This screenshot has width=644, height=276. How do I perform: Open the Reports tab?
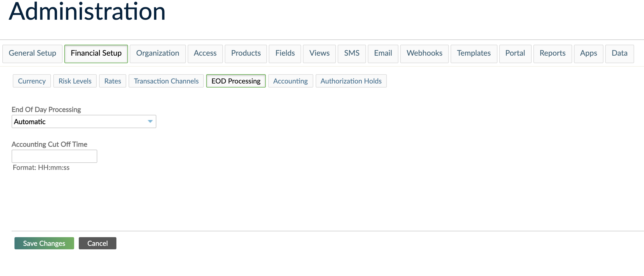552,53
